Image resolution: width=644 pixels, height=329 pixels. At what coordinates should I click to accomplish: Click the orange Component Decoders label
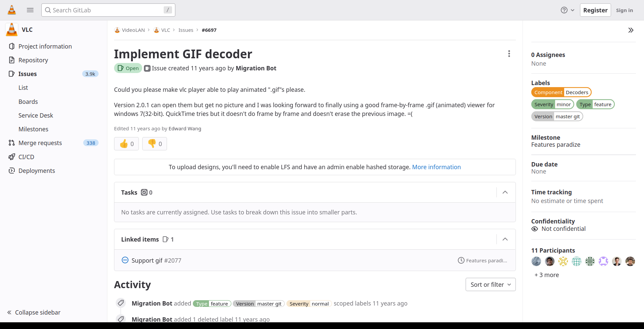[561, 92]
